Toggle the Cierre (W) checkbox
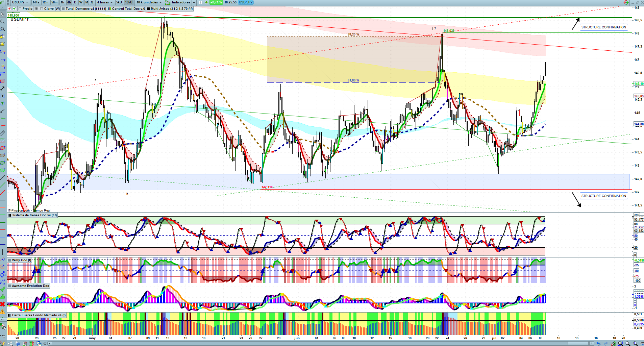This screenshot has width=644, height=346. 42,9
